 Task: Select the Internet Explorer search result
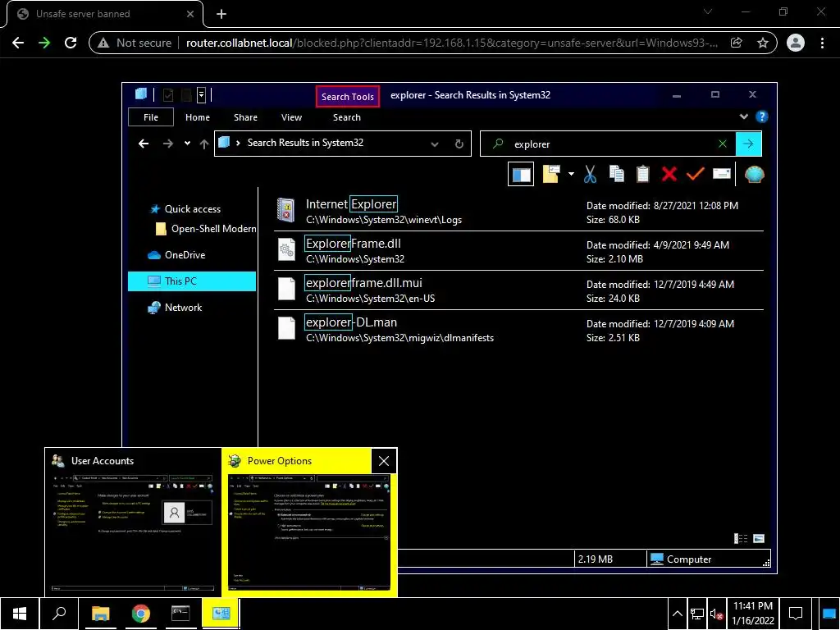click(x=518, y=212)
